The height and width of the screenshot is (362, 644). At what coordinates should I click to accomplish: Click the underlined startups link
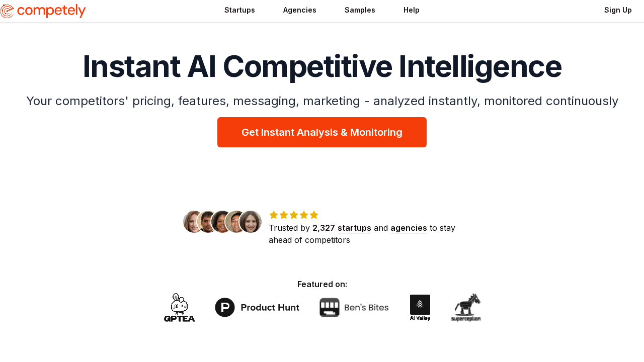tap(354, 228)
